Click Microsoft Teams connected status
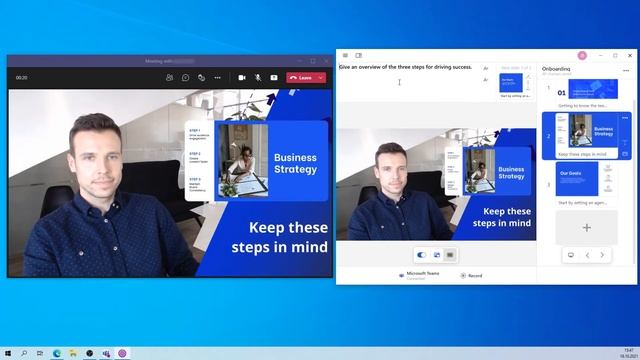This screenshot has height=360, width=640. [x=419, y=276]
